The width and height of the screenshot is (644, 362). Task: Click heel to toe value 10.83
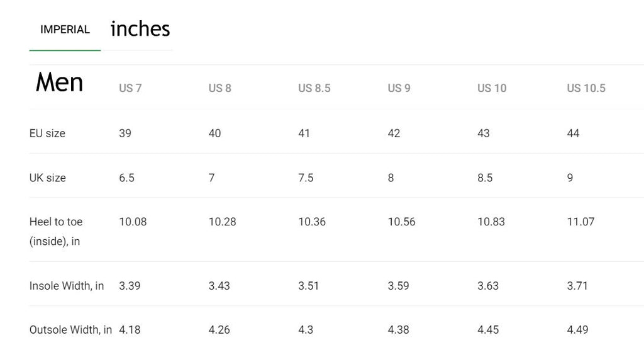pos(491,222)
